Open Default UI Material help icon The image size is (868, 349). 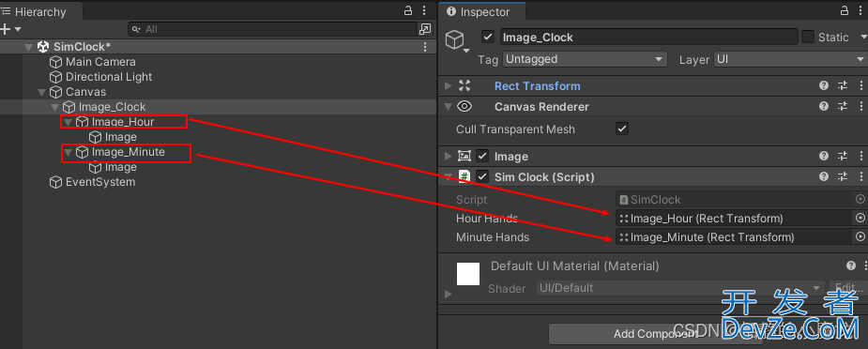tap(851, 266)
